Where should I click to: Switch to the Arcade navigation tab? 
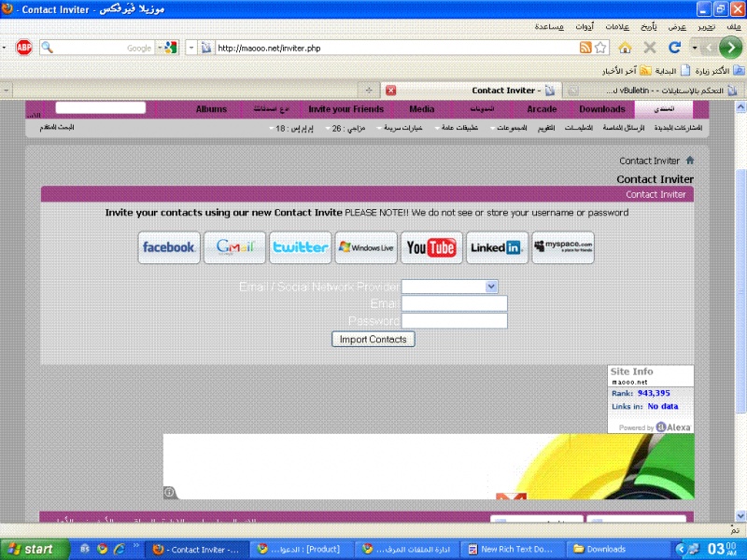pos(542,109)
